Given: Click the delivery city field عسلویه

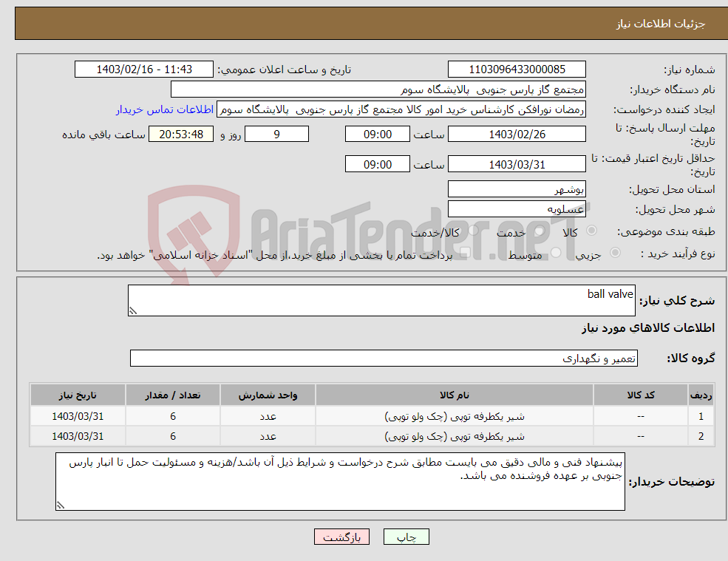Looking at the screenshot, I should click(x=517, y=209).
